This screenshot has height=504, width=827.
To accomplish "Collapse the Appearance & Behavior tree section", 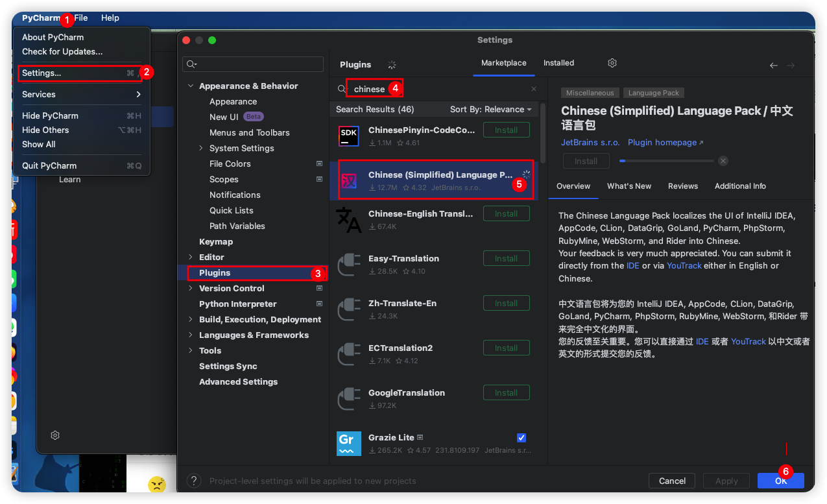I will click(x=191, y=86).
